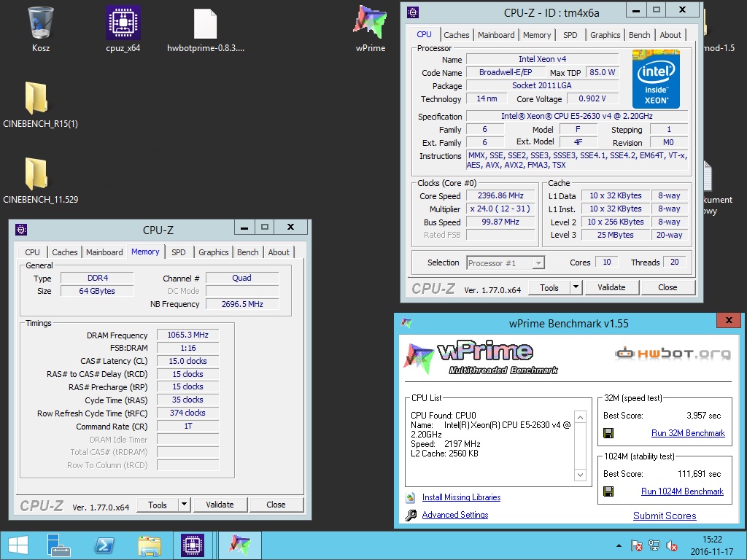Click Tools button in Memory window
This screenshot has width=747, height=560.
(158, 505)
